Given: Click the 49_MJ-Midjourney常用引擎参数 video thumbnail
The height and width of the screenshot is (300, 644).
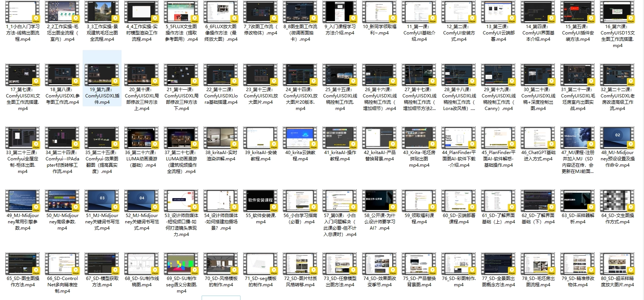Looking at the screenshot, I should pos(23,201).
